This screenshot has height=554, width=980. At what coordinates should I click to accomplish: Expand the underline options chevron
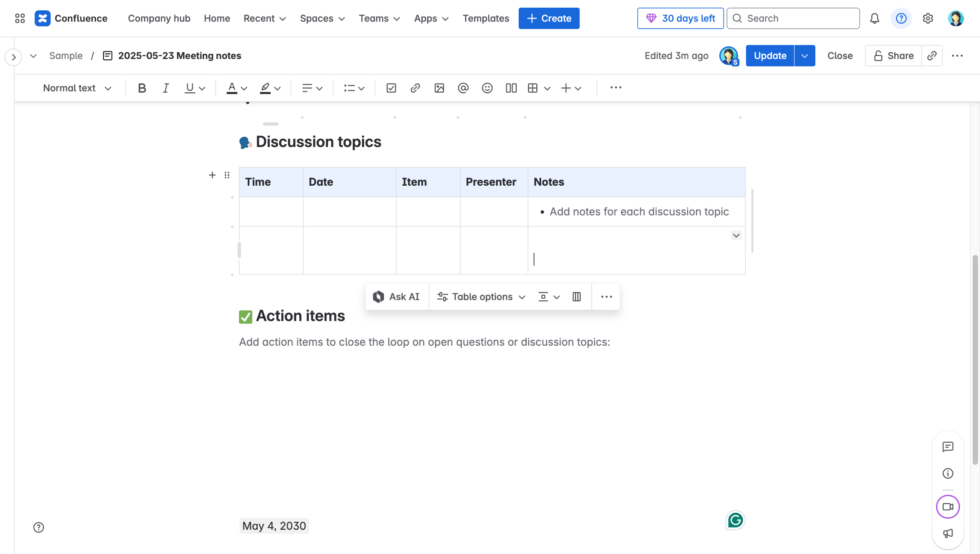coord(202,88)
